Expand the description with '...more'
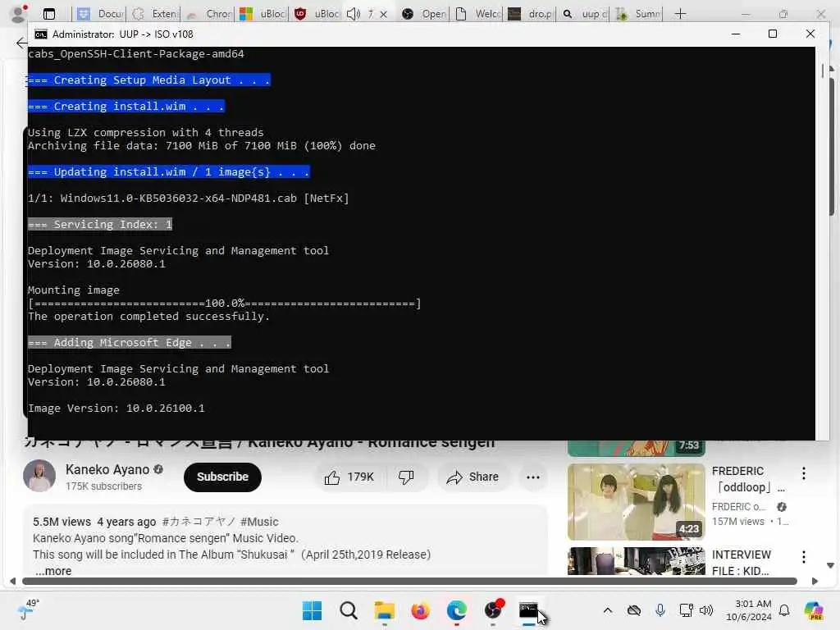Viewport: 840px width, 630px height. coord(53,571)
